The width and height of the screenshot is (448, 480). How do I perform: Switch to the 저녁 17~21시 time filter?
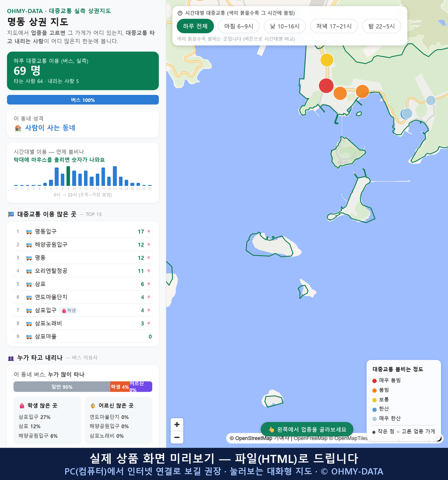click(x=334, y=26)
